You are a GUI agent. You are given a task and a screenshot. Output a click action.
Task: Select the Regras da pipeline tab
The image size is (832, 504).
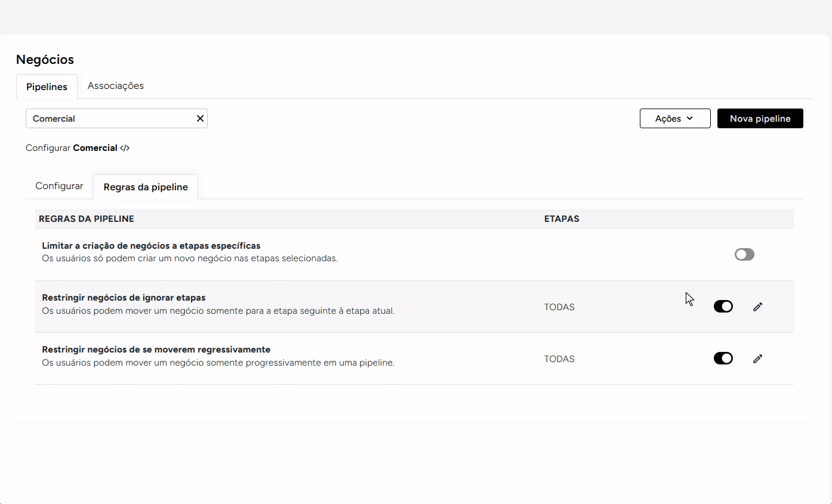coord(145,187)
